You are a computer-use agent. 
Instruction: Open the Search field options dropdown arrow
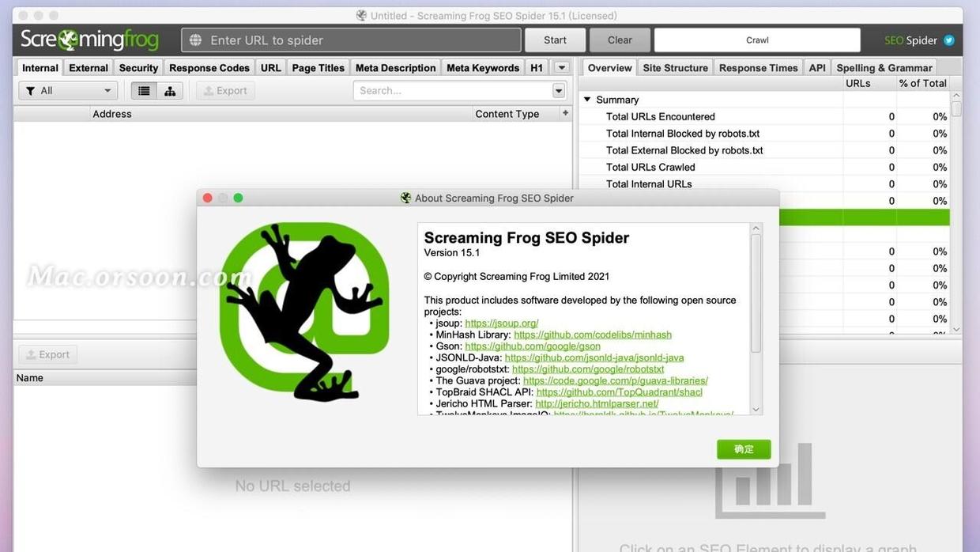click(x=559, y=91)
